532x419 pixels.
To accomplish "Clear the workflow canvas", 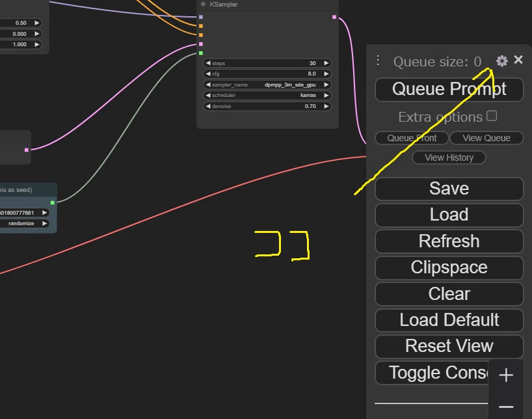I will pyautogui.click(x=449, y=294).
